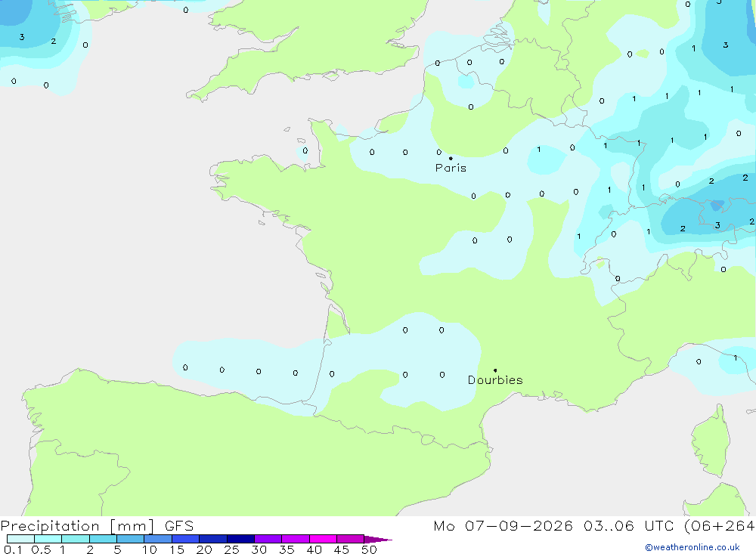Click the 'Precipitation [mm] GFS' title

tap(97, 525)
